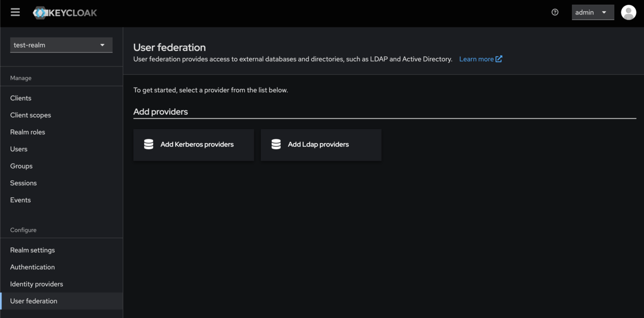The height and width of the screenshot is (318, 644).
Task: Click the Manage section label
Action: pos(21,78)
